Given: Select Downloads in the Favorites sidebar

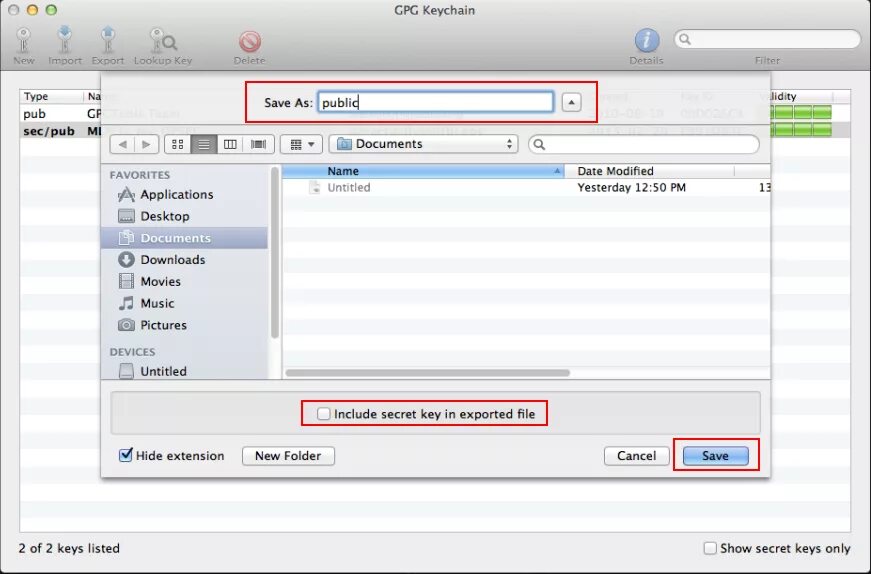Looking at the screenshot, I should pyautogui.click(x=184, y=259).
